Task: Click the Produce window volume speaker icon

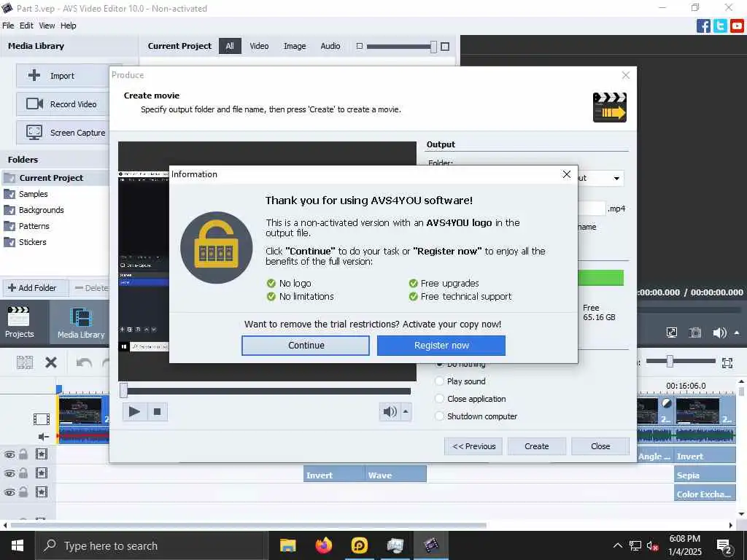Action: click(x=390, y=411)
